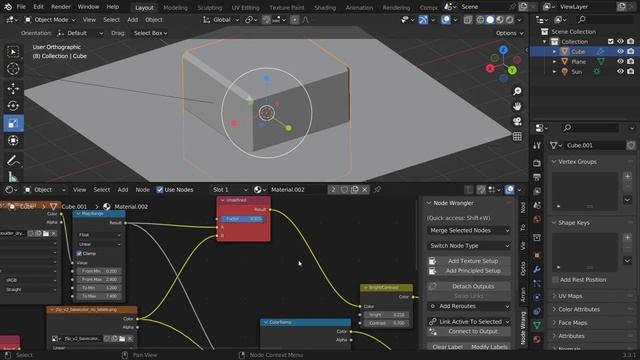The image size is (640, 360).
Task: Open the Object Mode dropdown
Action: (50, 20)
